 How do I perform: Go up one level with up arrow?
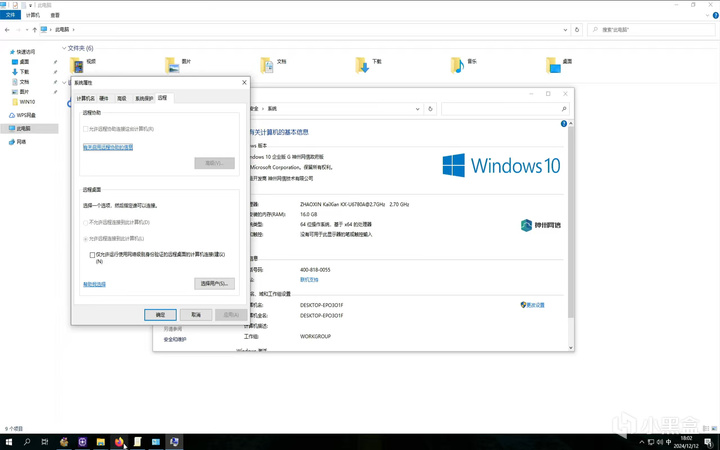point(34,30)
